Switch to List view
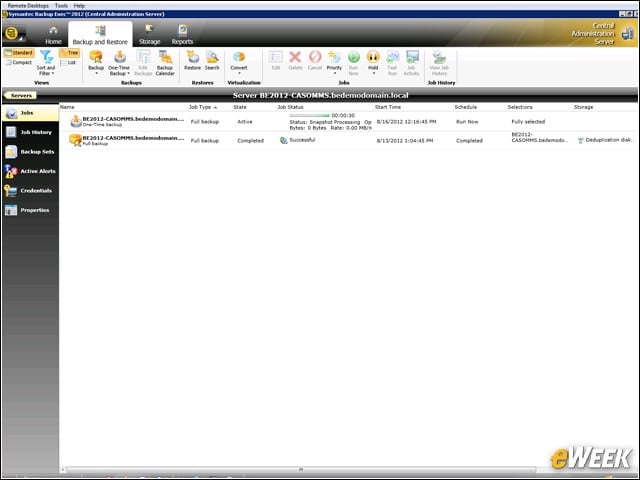This screenshot has width=640, height=480. click(69, 62)
